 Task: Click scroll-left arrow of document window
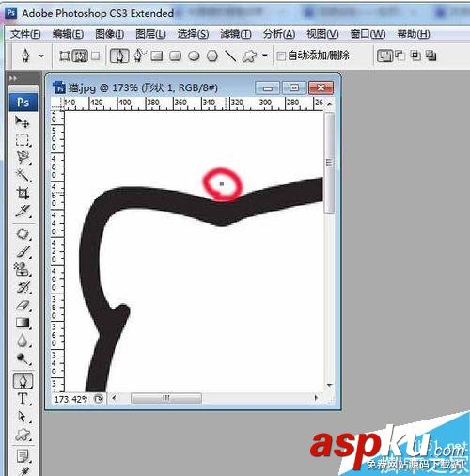(114, 398)
